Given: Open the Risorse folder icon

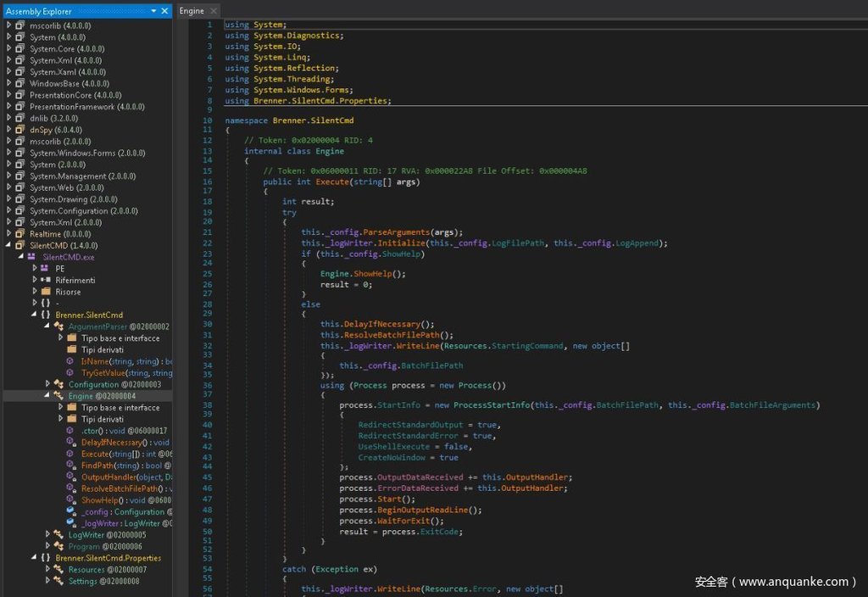Looking at the screenshot, I should click(x=45, y=292).
